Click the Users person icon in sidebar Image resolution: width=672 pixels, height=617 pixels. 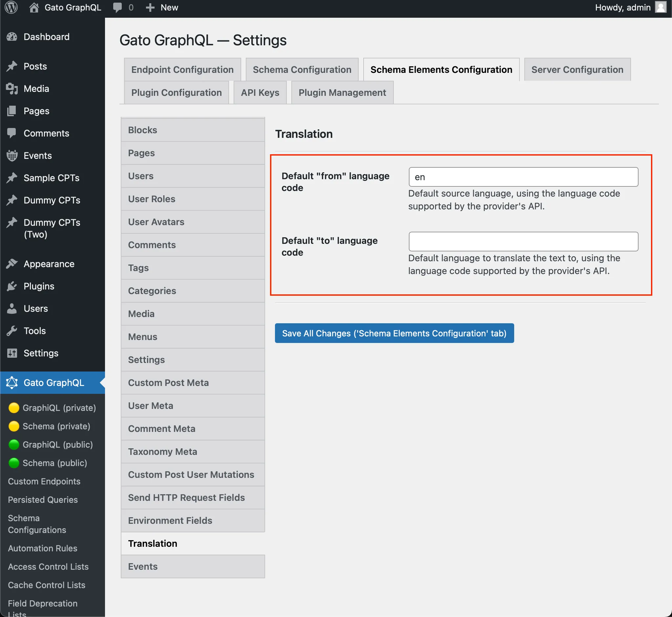pos(12,308)
